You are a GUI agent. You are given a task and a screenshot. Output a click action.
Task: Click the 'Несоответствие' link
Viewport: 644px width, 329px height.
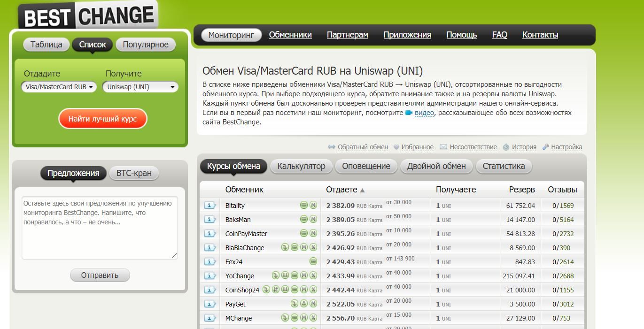(x=473, y=147)
